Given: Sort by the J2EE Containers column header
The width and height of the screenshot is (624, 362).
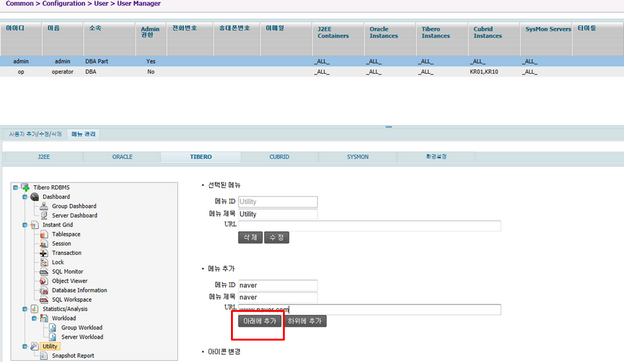Looking at the screenshot, I should pyautogui.click(x=337, y=39).
